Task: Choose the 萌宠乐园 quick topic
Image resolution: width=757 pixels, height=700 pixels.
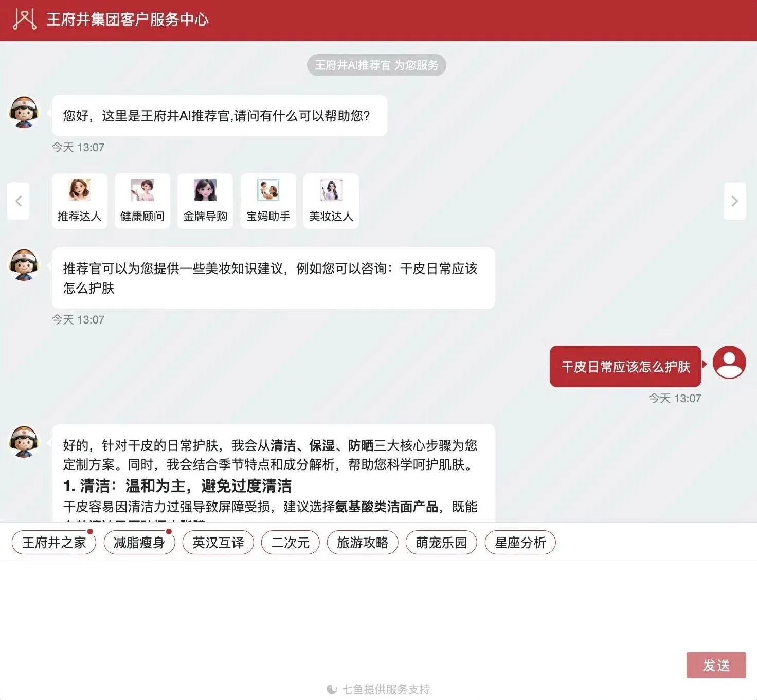Action: pyautogui.click(x=442, y=543)
